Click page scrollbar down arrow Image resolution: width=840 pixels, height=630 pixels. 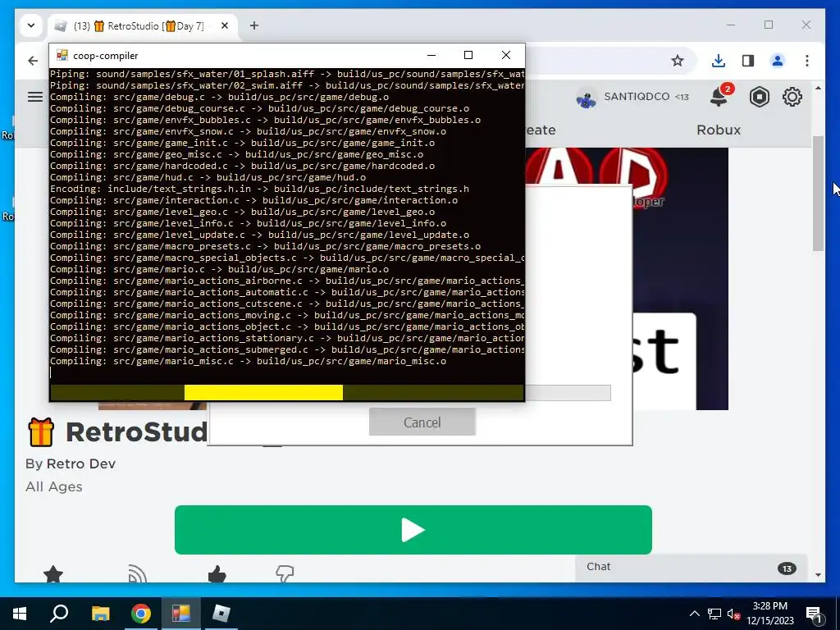[x=818, y=575]
